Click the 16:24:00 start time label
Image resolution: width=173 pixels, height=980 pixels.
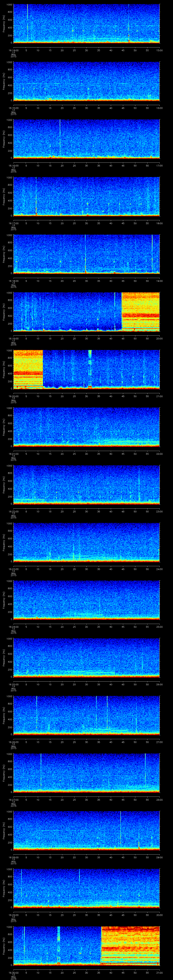click(13, 627)
